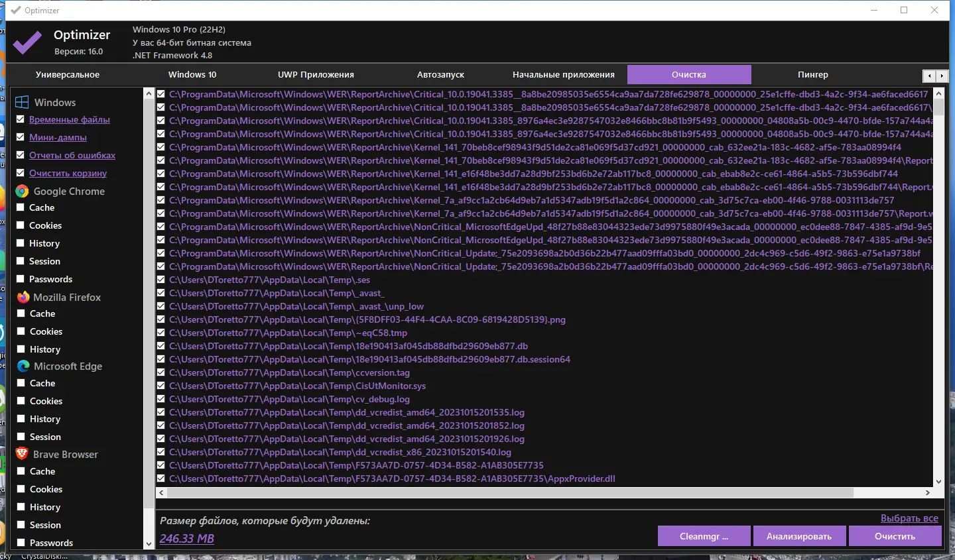
Task: Click the Microsoft Edge icon in sidebar
Action: click(x=23, y=366)
